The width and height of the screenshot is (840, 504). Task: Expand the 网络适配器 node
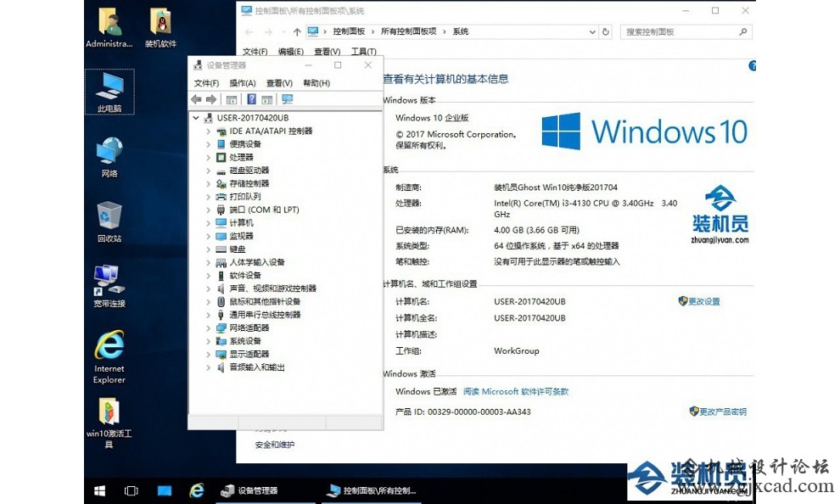click(209, 328)
